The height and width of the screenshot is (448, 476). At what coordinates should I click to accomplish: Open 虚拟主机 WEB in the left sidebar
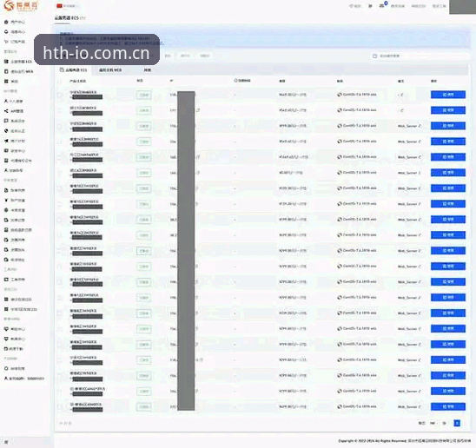click(19, 72)
